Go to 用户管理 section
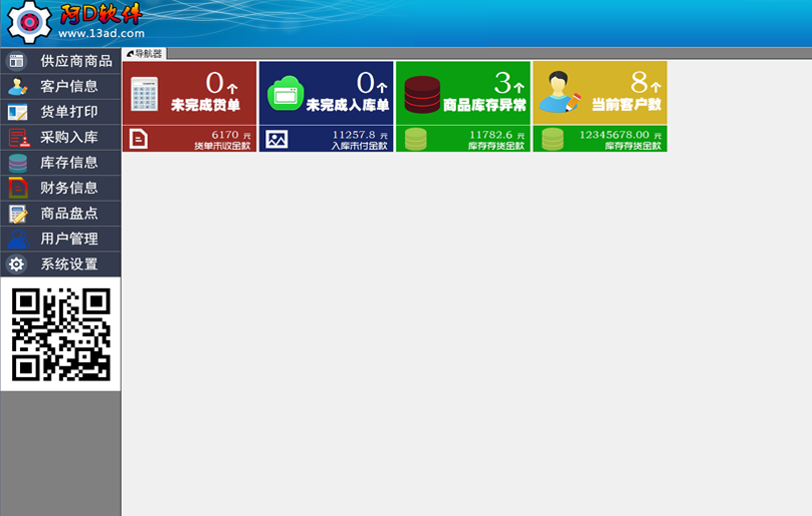The image size is (812, 516). [x=61, y=239]
